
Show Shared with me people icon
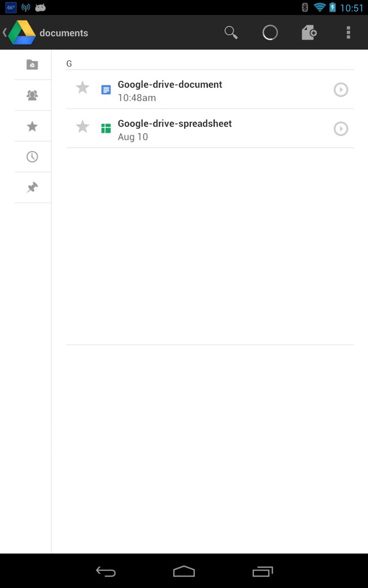32,95
